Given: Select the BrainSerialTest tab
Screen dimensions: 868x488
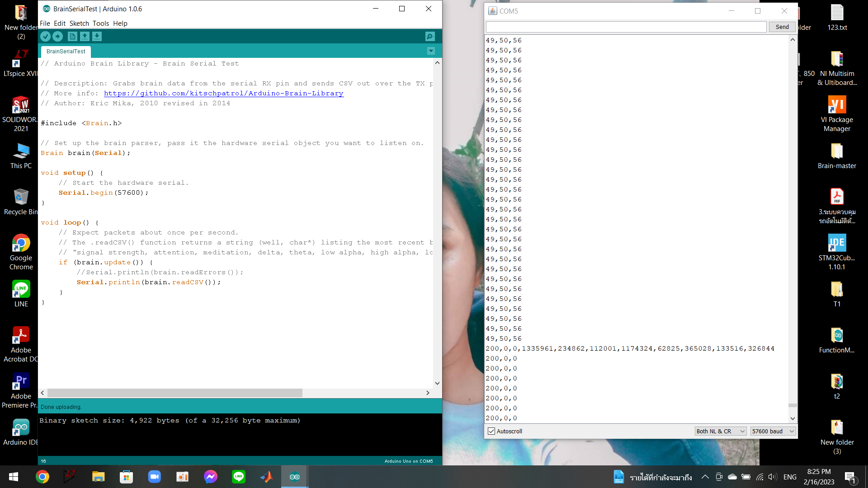Looking at the screenshot, I should pos(66,52).
